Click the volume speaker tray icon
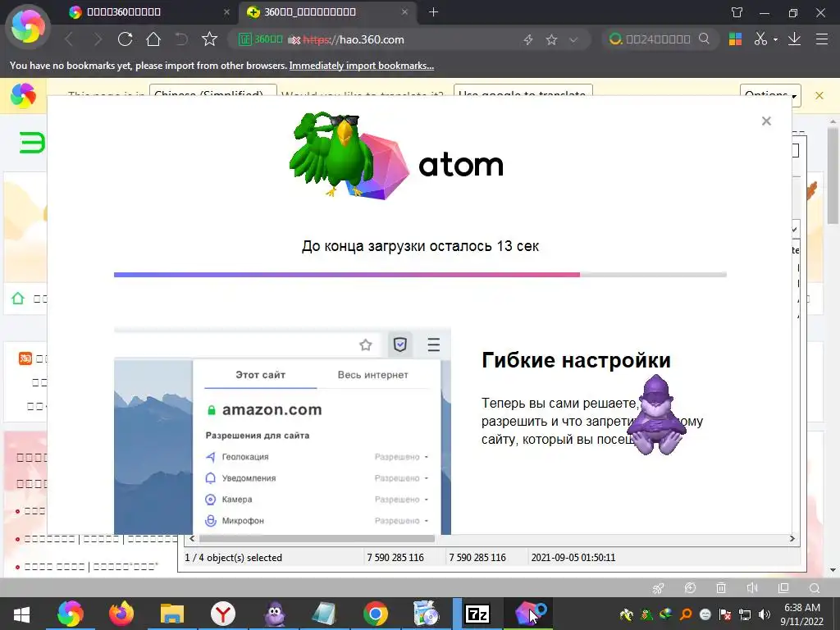840x630 pixels. pyautogui.click(x=765, y=614)
